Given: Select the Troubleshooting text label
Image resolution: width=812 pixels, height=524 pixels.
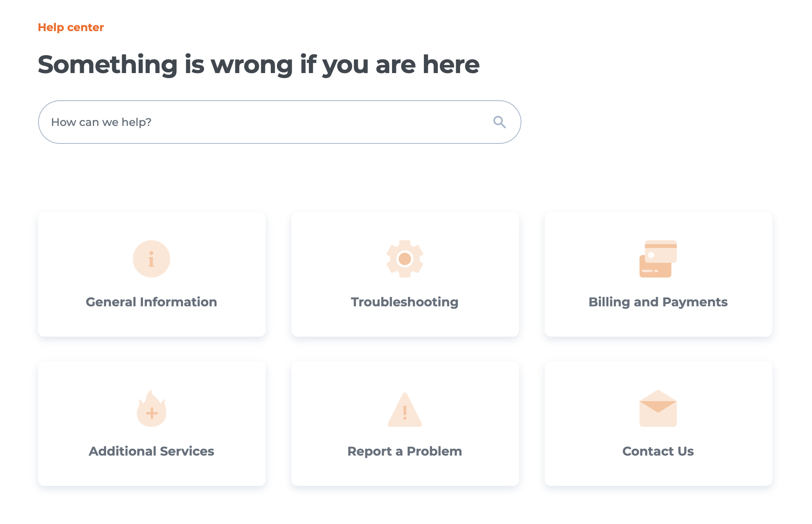Looking at the screenshot, I should coord(405,302).
